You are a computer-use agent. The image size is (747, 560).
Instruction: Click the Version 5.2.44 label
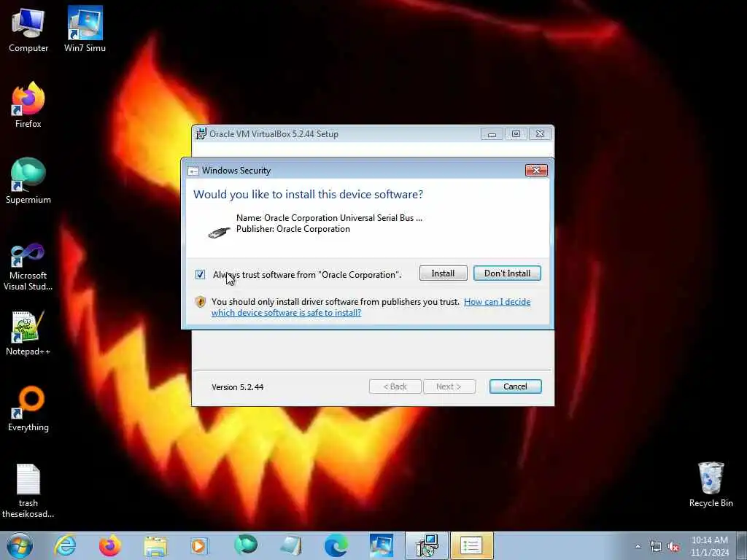pos(238,387)
